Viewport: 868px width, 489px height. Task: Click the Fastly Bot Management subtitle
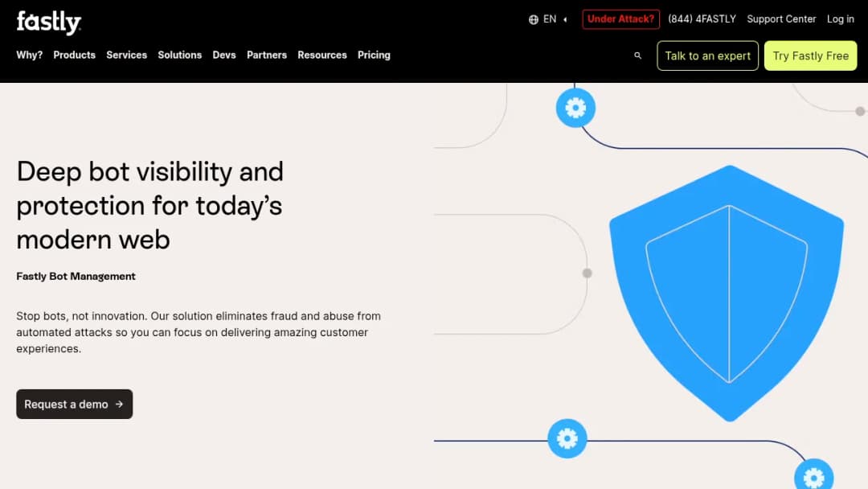(76, 277)
